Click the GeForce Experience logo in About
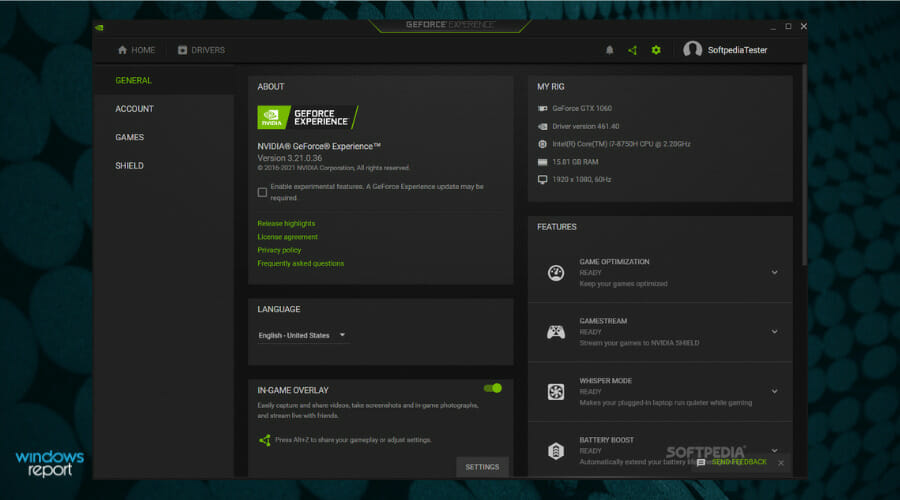 (308, 117)
